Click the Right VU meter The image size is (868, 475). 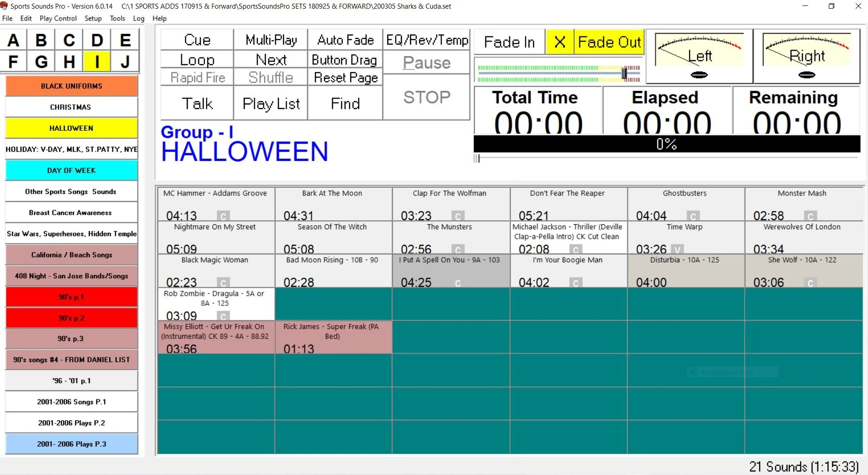pyautogui.click(x=806, y=56)
